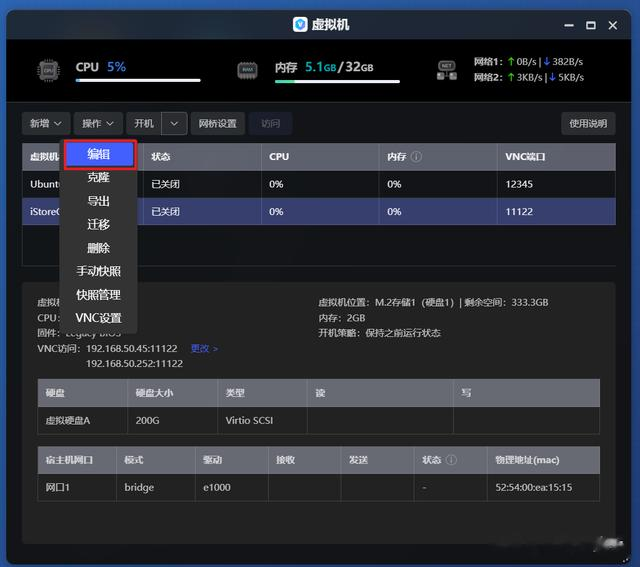Choose 导出 in the menu
The height and width of the screenshot is (567, 640).
[x=98, y=201]
